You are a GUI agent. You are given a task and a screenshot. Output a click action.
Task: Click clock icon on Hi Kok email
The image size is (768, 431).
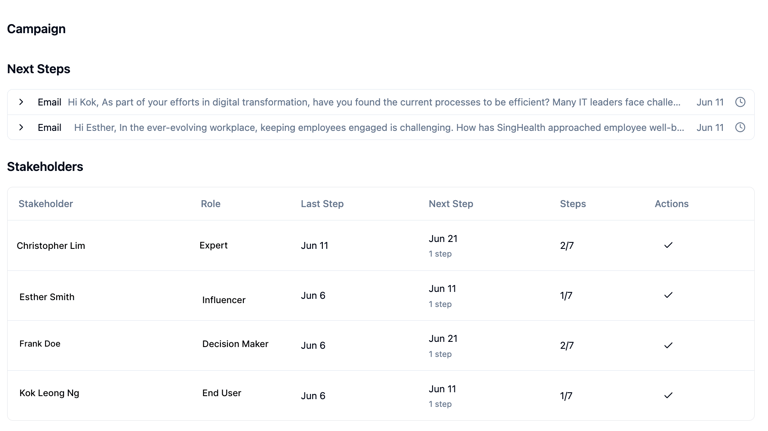pyautogui.click(x=740, y=102)
